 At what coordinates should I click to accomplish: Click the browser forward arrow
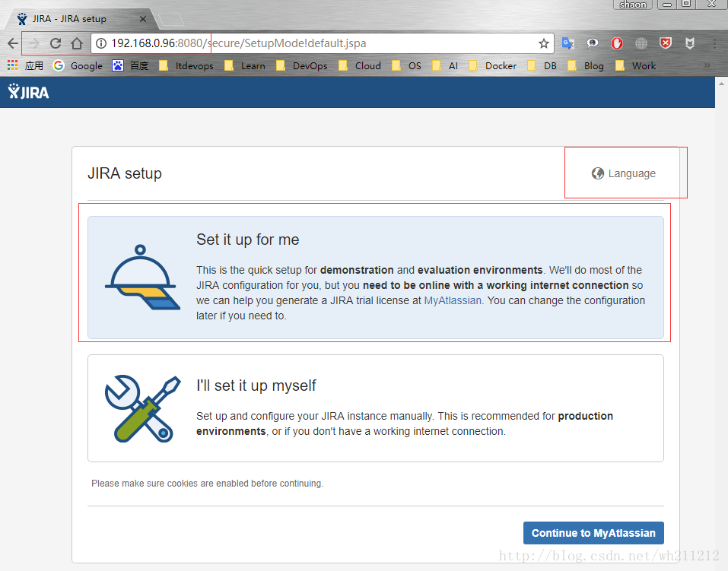[x=34, y=43]
